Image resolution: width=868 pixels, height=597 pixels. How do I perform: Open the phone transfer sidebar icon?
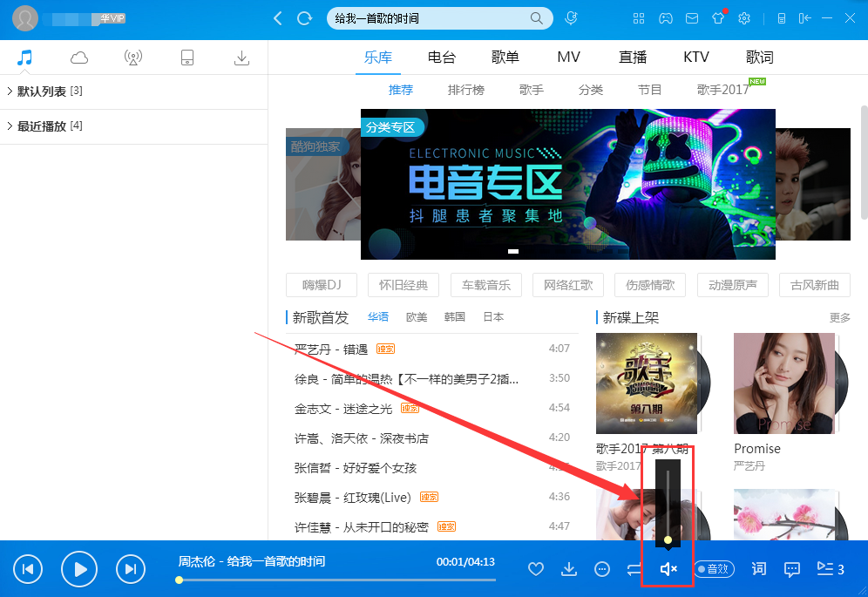186,57
